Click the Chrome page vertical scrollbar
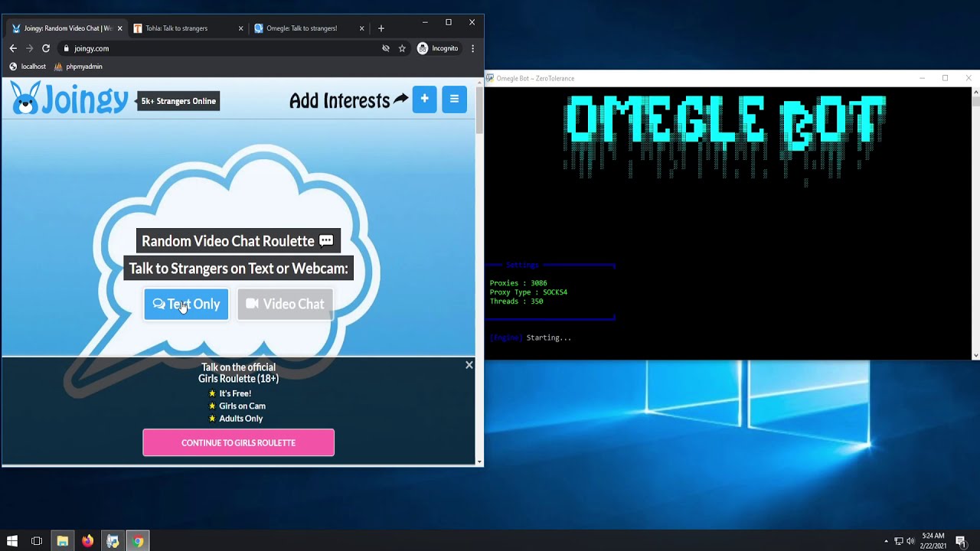 (479, 111)
